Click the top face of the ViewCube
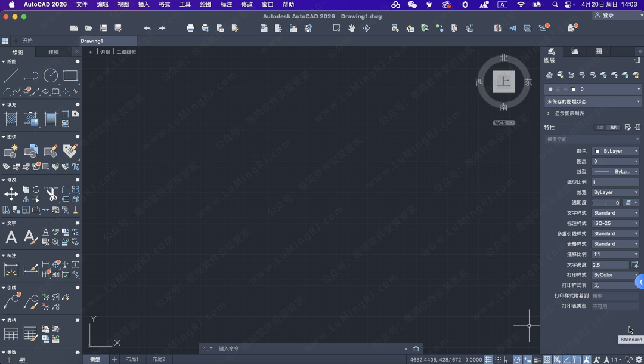 click(504, 82)
